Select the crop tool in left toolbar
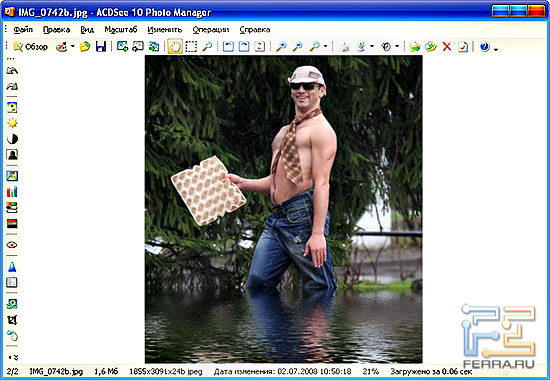The height and width of the screenshot is (380, 550). click(12, 320)
